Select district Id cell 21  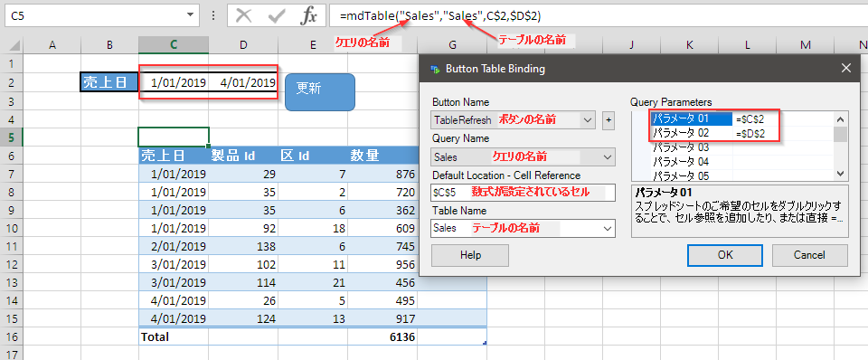(x=314, y=283)
